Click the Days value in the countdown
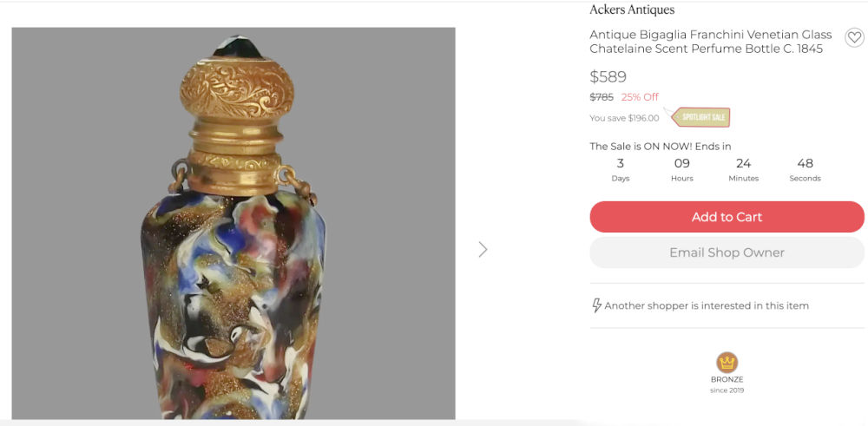 (621, 163)
